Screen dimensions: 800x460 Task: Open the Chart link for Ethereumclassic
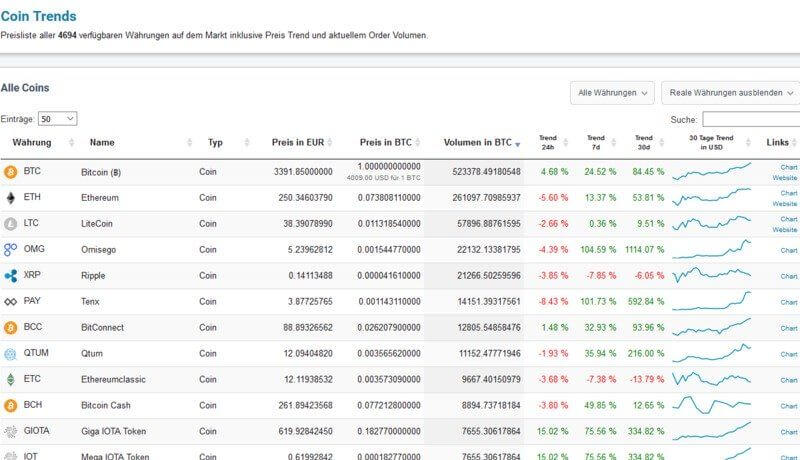click(788, 380)
